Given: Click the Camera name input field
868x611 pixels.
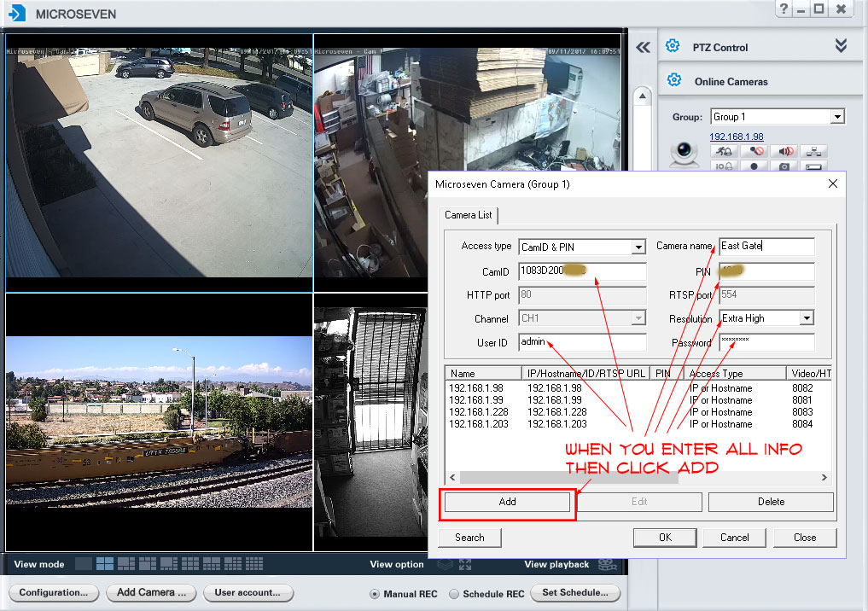Looking at the screenshot, I should click(x=766, y=246).
